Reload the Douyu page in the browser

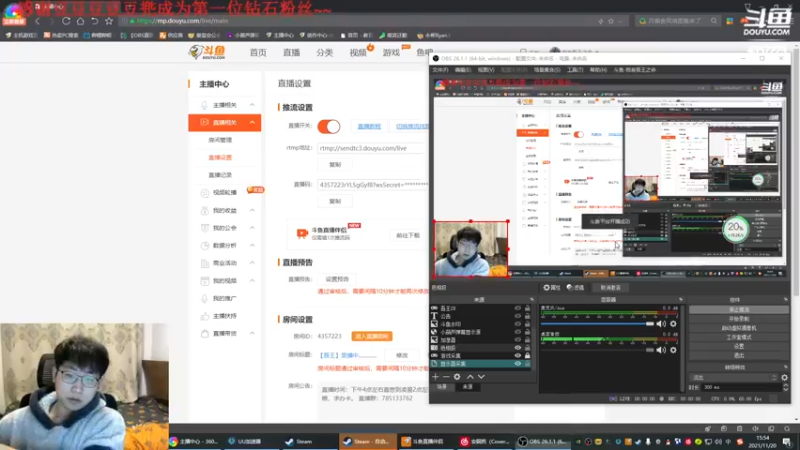click(66, 21)
